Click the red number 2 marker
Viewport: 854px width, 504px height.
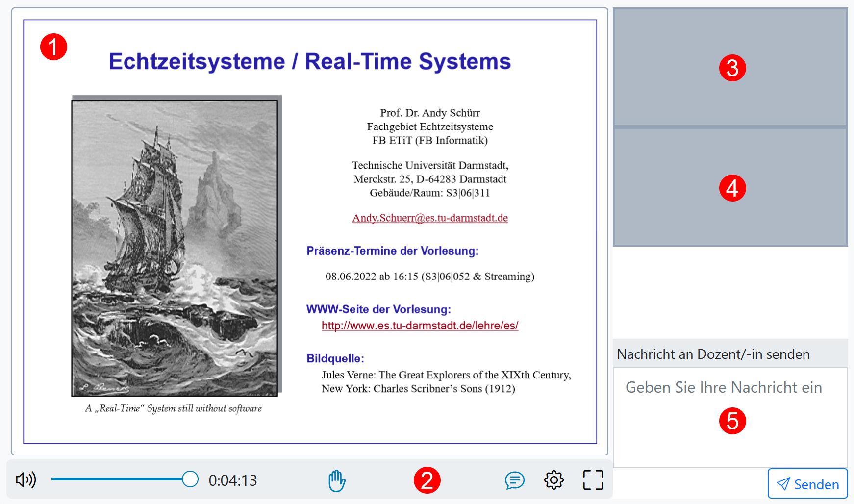pyautogui.click(x=427, y=480)
